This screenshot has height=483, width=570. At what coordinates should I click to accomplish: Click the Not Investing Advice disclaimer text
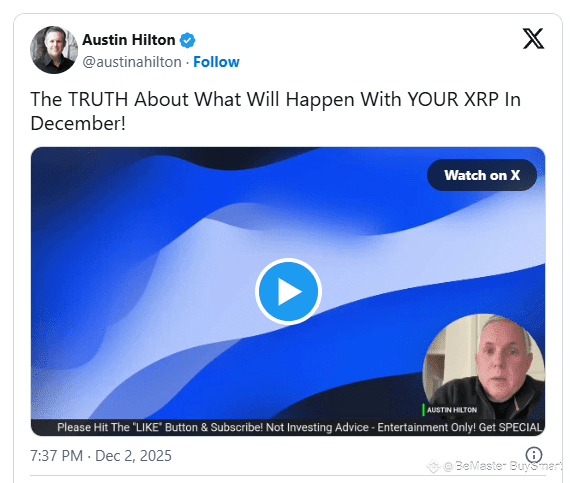pos(317,427)
